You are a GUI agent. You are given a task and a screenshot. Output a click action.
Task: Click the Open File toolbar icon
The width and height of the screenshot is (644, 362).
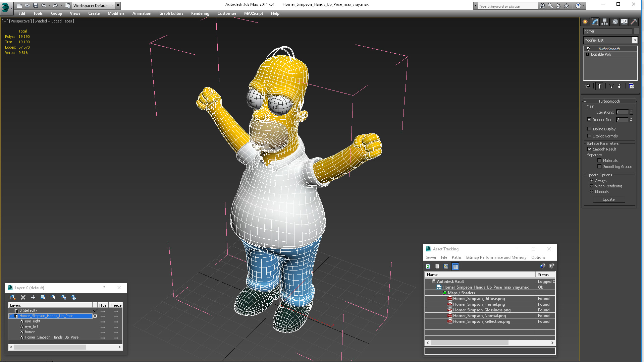(x=27, y=5)
